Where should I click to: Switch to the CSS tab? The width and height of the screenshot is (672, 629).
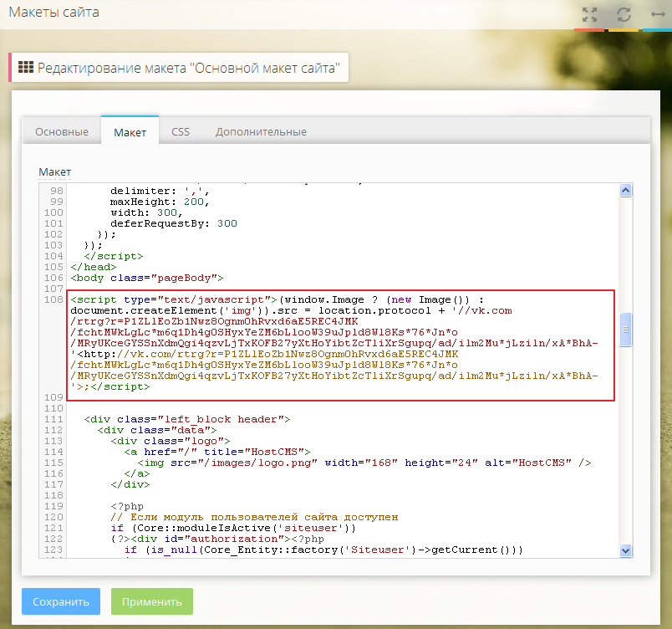181,131
